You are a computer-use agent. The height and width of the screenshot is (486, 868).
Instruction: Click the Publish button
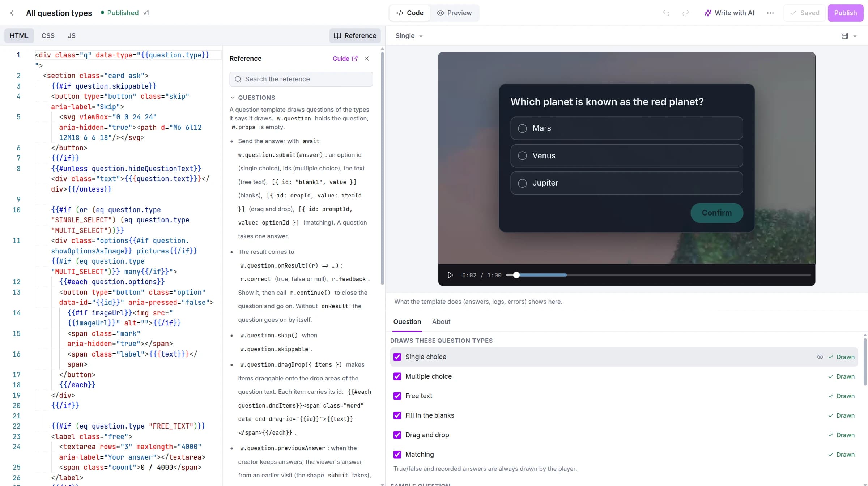[846, 13]
